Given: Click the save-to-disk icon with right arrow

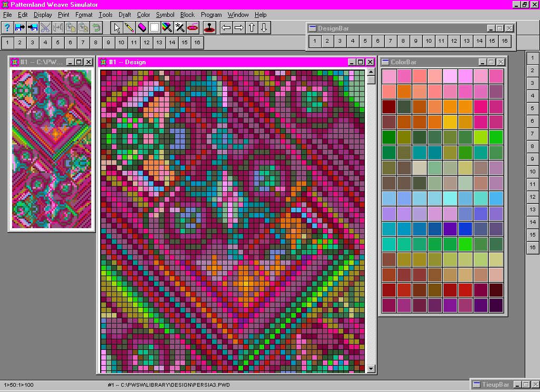Looking at the screenshot, I should coord(20,27).
